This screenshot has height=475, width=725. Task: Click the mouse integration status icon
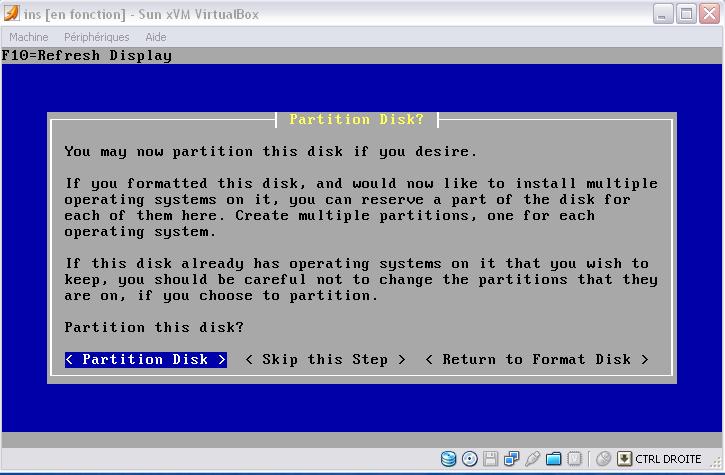(604, 460)
